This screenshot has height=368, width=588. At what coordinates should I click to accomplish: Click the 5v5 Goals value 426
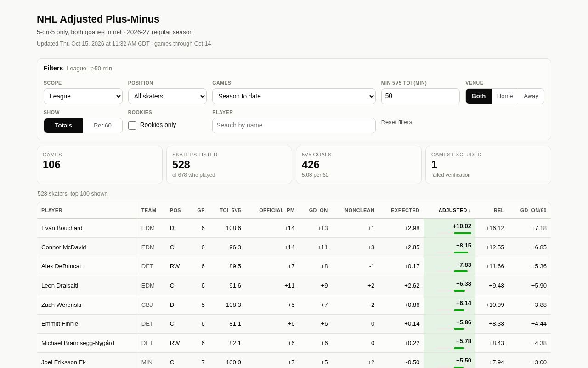coord(311,165)
